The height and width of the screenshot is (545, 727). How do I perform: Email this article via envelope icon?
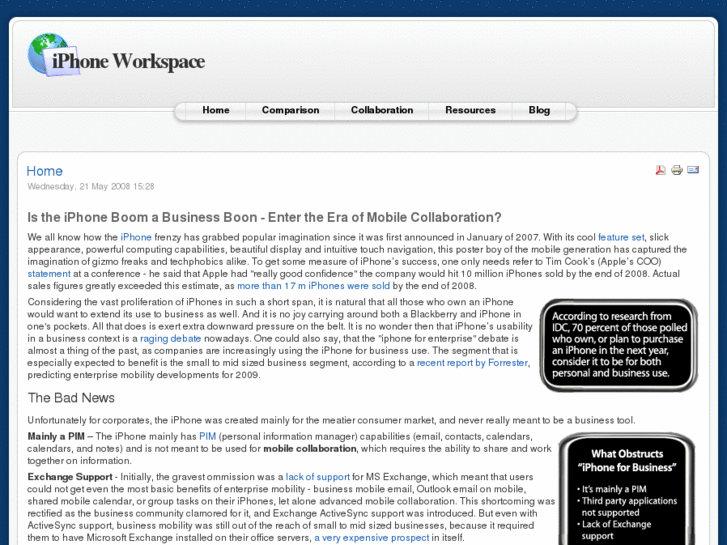[693, 170]
